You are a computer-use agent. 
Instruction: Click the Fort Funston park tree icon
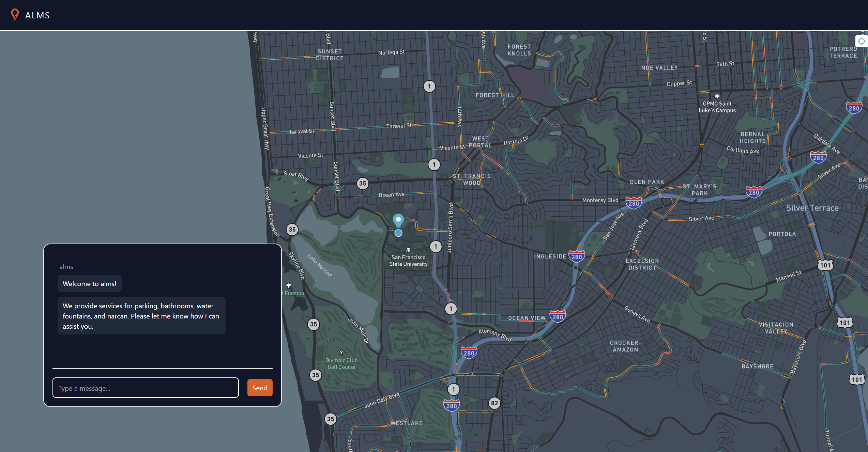tap(289, 285)
